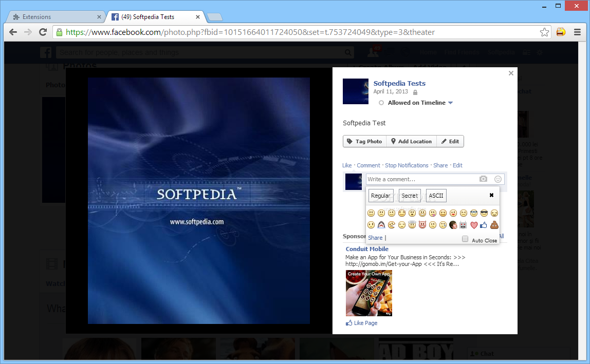Close the photo theater viewer
Screen dimensions: 590x364
[511, 73]
